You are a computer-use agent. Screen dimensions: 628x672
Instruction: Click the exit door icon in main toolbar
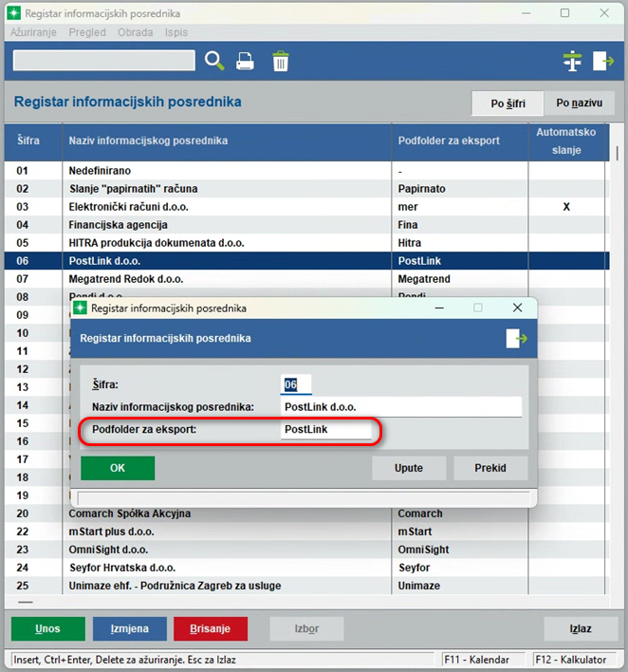click(603, 61)
